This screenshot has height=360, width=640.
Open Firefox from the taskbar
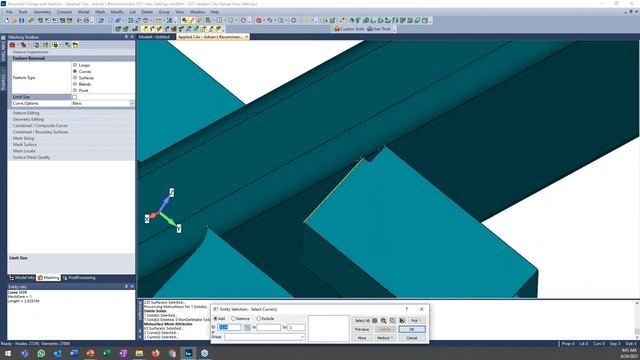156,353
